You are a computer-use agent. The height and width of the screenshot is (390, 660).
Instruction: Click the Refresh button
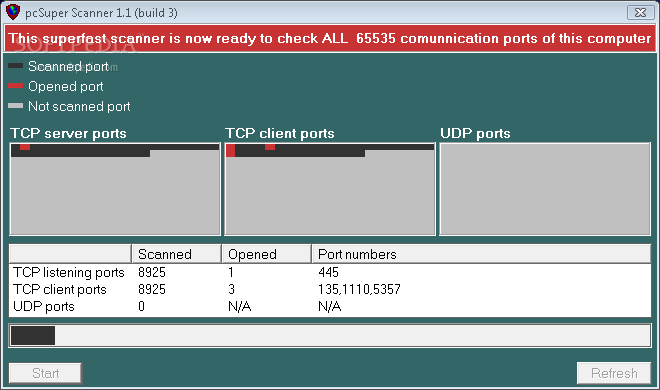614,373
